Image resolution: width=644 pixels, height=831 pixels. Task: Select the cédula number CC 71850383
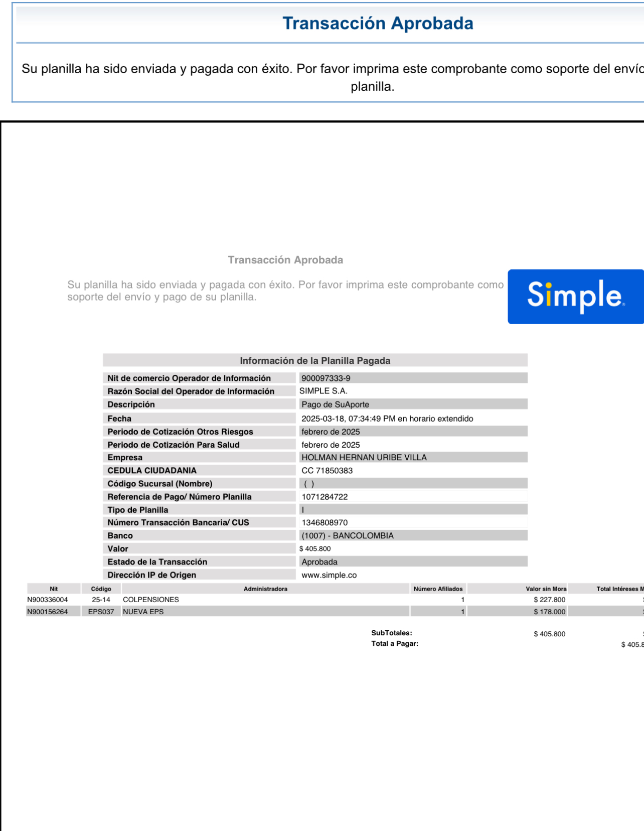pyautogui.click(x=327, y=471)
